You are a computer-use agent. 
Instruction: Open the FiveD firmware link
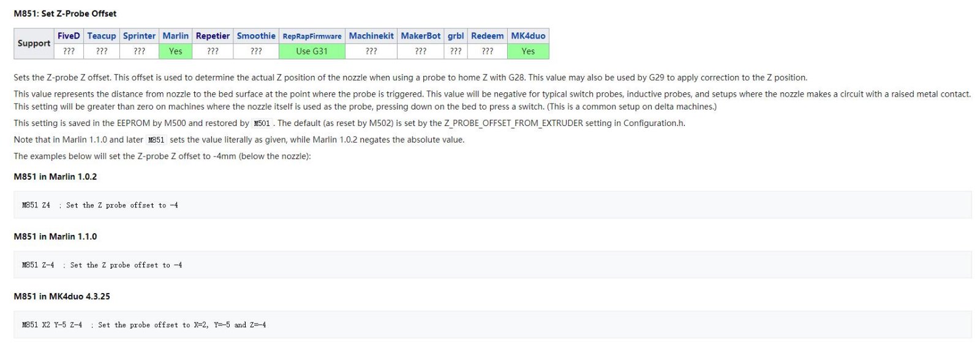69,36
